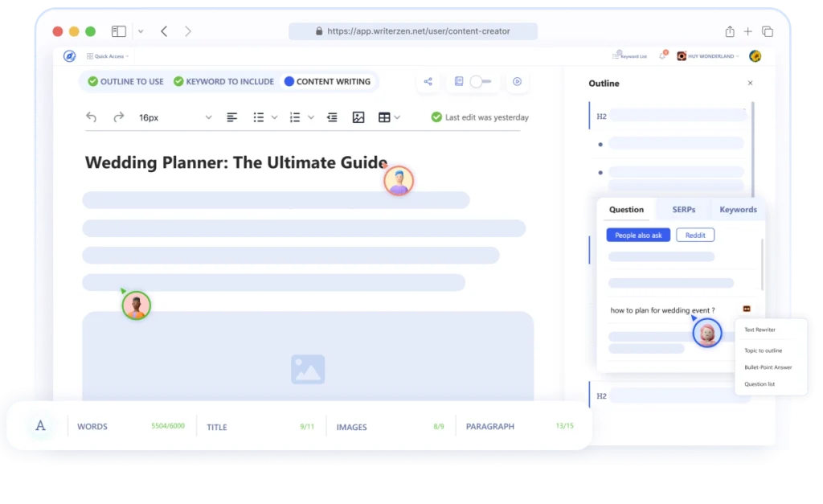Click the undo arrow in editor toolbar
823x504 pixels.
92,117
